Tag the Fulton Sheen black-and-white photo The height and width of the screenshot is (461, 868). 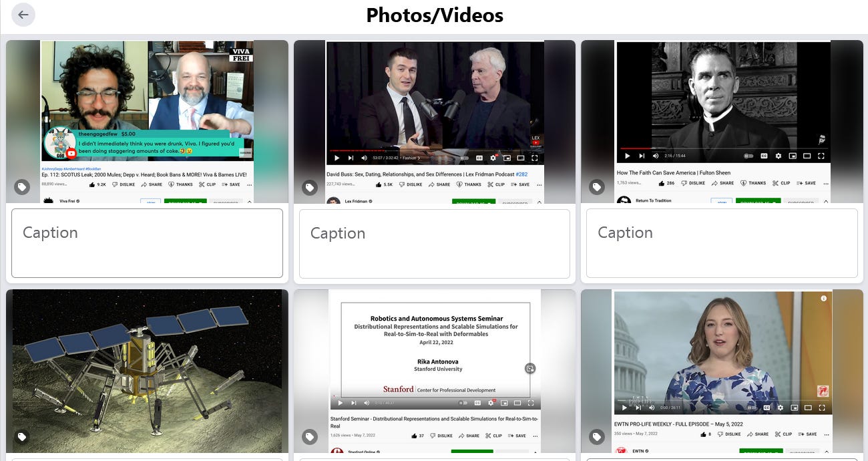pos(597,188)
